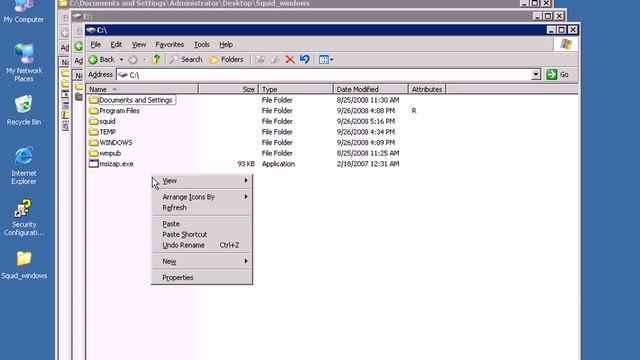This screenshot has height=360, width=640.
Task: Select the wmpub folder icon
Action: [93, 153]
